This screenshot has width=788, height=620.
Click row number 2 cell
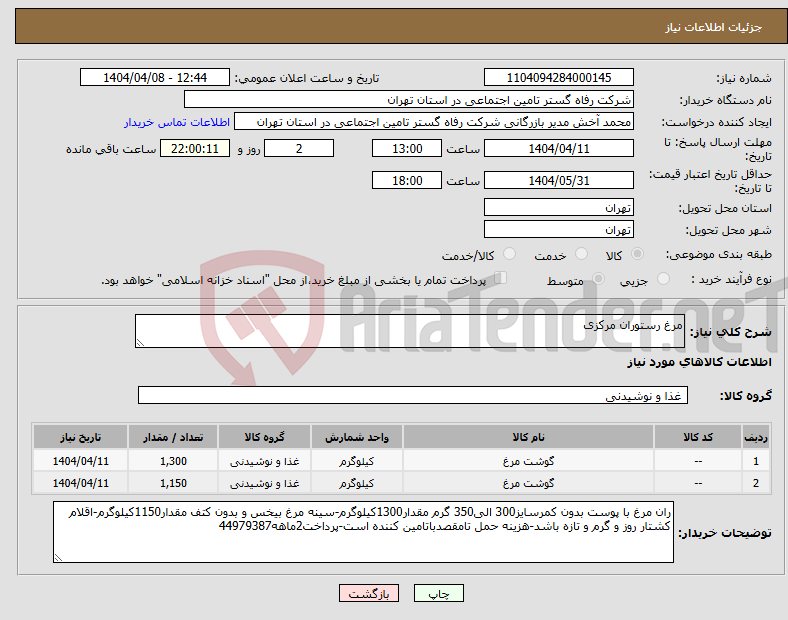pos(755,483)
